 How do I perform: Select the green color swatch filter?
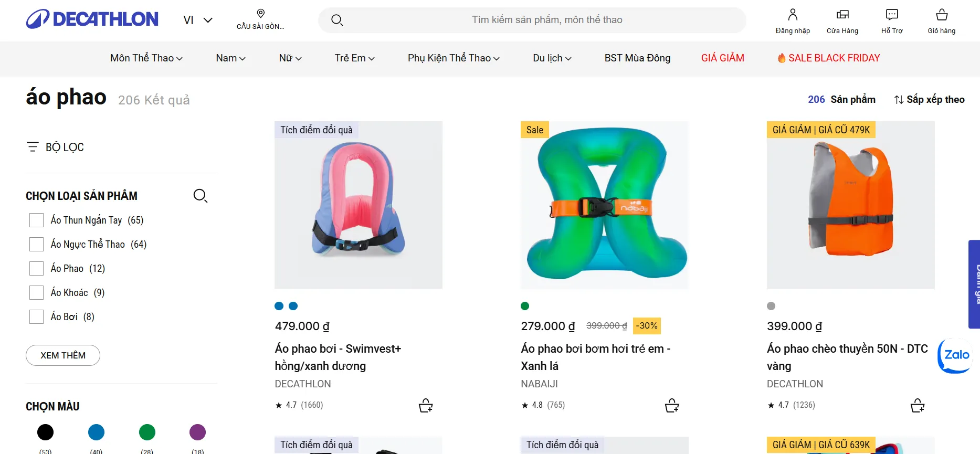[147, 432]
